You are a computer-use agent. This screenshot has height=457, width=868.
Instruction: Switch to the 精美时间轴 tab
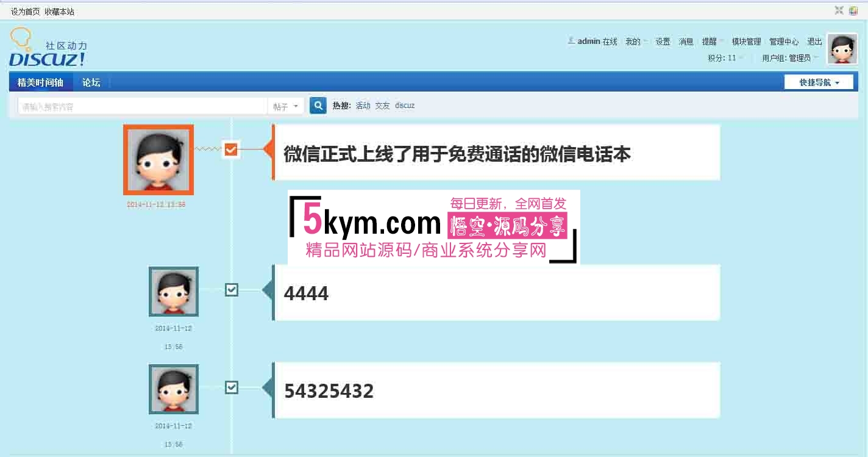coord(40,82)
